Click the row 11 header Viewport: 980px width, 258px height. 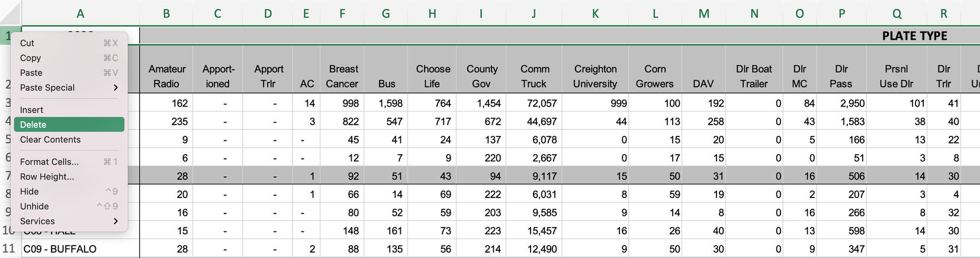[10, 249]
